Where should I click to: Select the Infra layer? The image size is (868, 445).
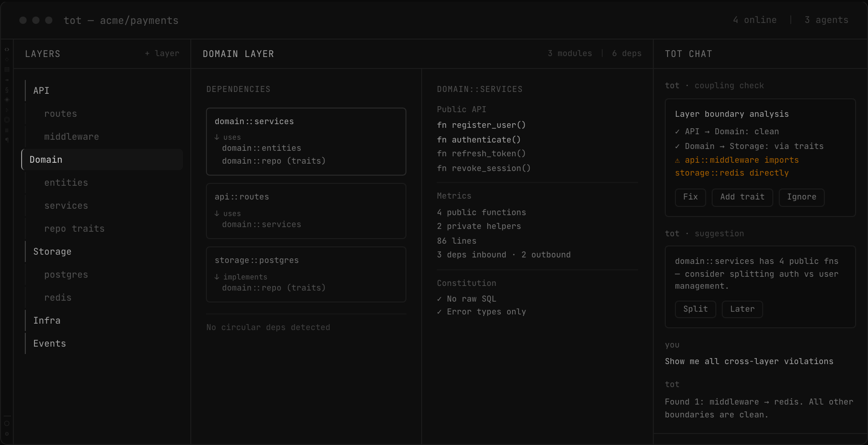point(103,320)
